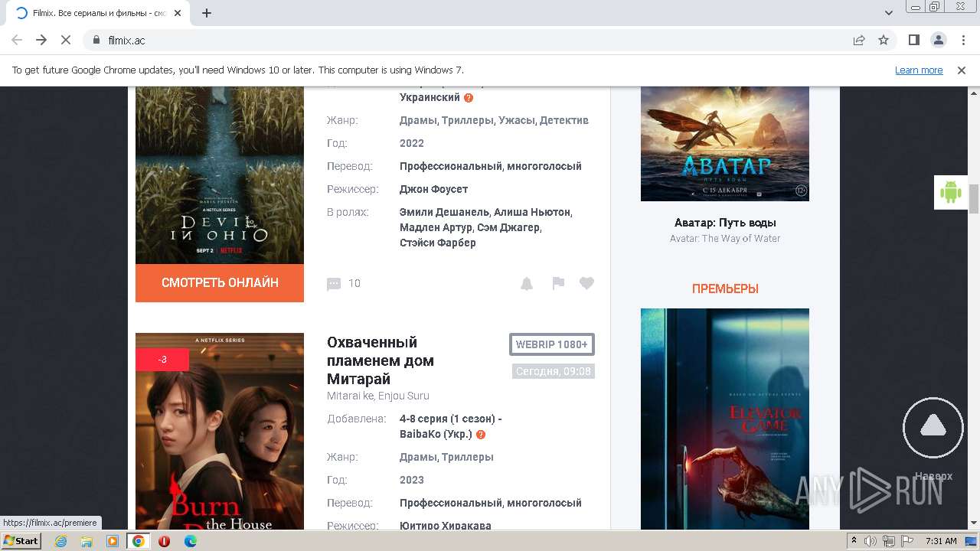Open the Elevator Game poster
This screenshot has width=980, height=551.
click(725, 419)
